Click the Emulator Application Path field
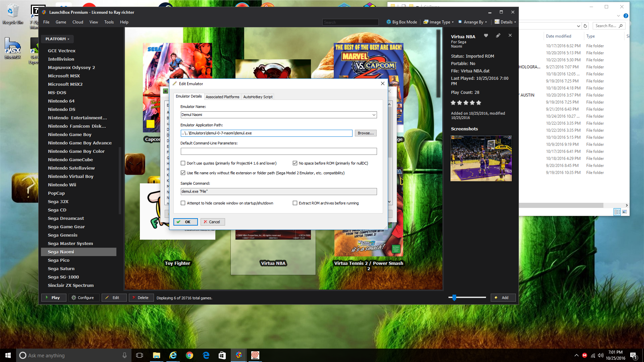This screenshot has width=644, height=362. 266,133
